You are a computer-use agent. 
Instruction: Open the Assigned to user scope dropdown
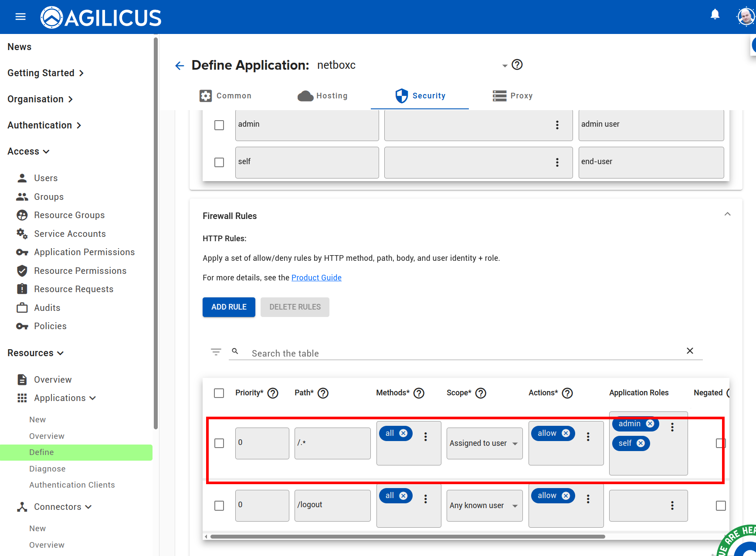pyautogui.click(x=484, y=443)
